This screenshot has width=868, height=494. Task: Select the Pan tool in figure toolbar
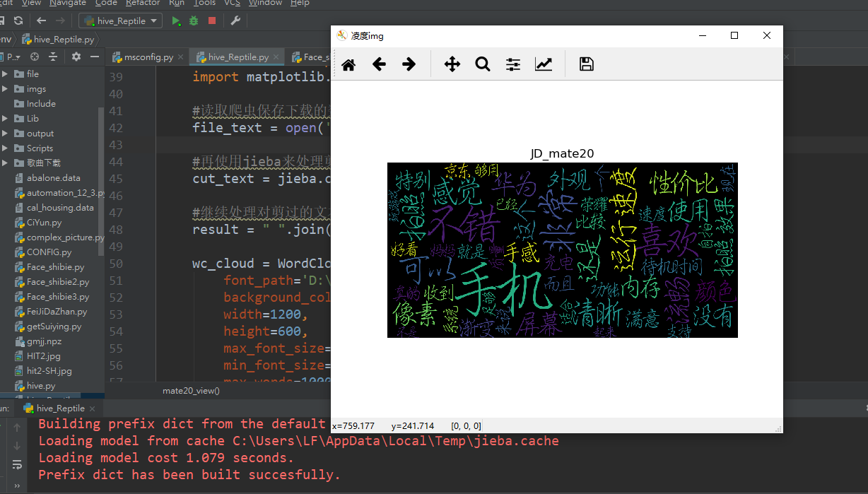pos(452,64)
